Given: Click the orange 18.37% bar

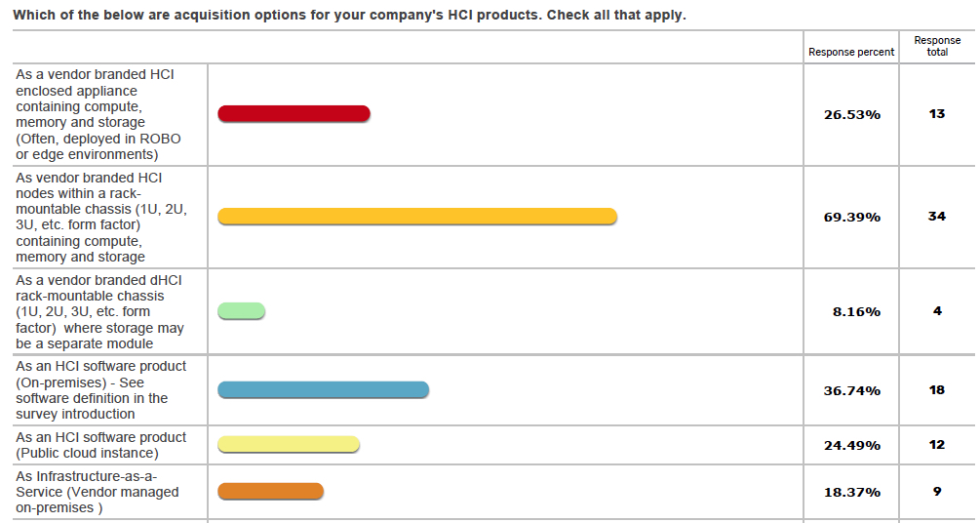Looking at the screenshot, I should tap(271, 491).
